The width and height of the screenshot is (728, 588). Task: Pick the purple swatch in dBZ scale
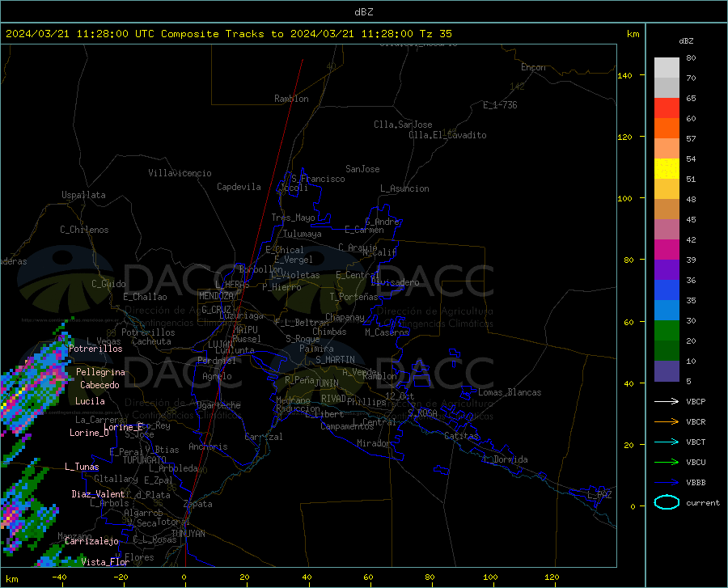[x=667, y=270]
